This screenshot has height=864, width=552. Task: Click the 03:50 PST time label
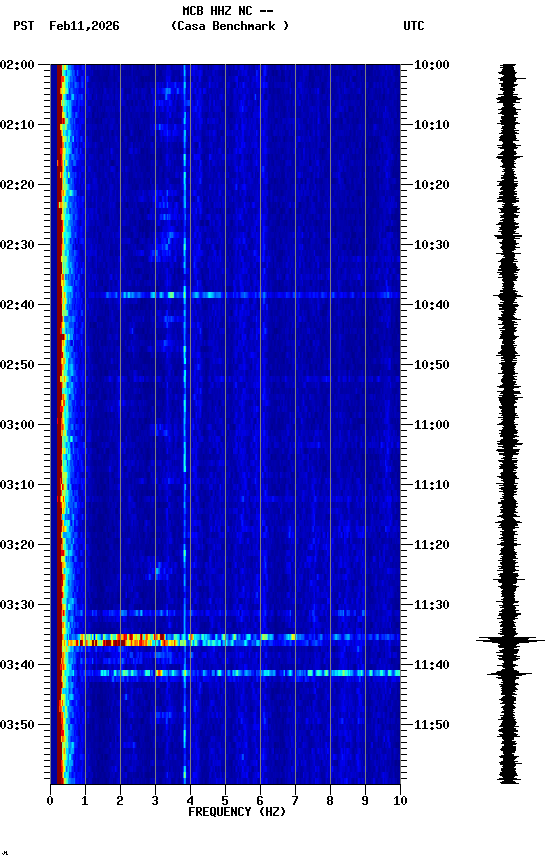click(x=17, y=725)
